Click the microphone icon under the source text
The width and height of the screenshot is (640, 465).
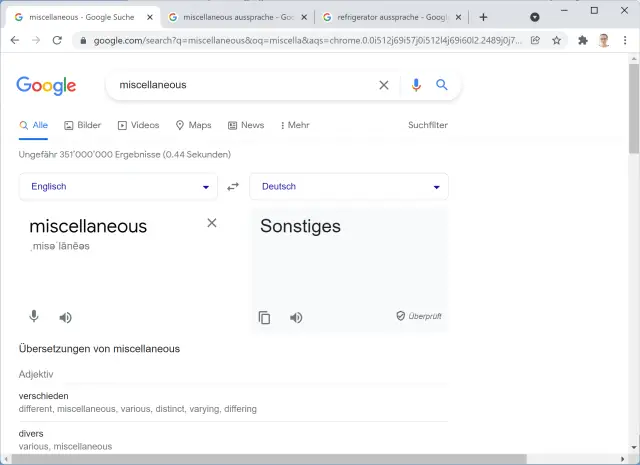[x=34, y=317]
